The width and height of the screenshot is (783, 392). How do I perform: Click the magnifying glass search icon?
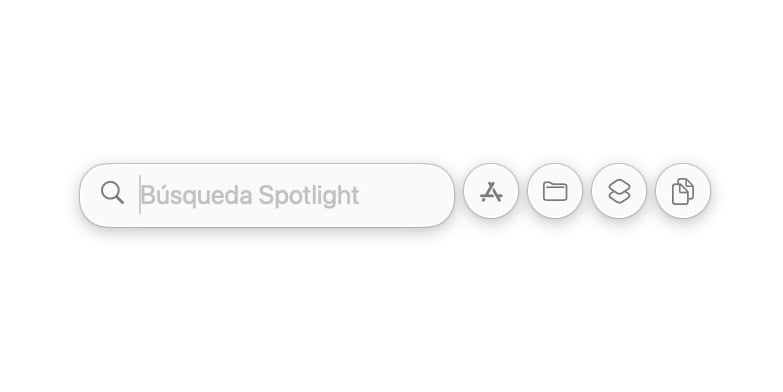[112, 193]
